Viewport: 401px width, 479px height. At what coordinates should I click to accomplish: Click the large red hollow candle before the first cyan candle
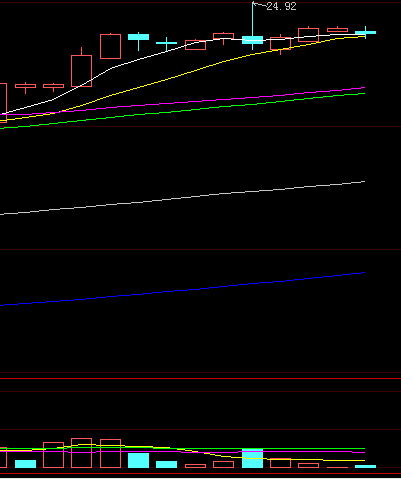(110, 46)
